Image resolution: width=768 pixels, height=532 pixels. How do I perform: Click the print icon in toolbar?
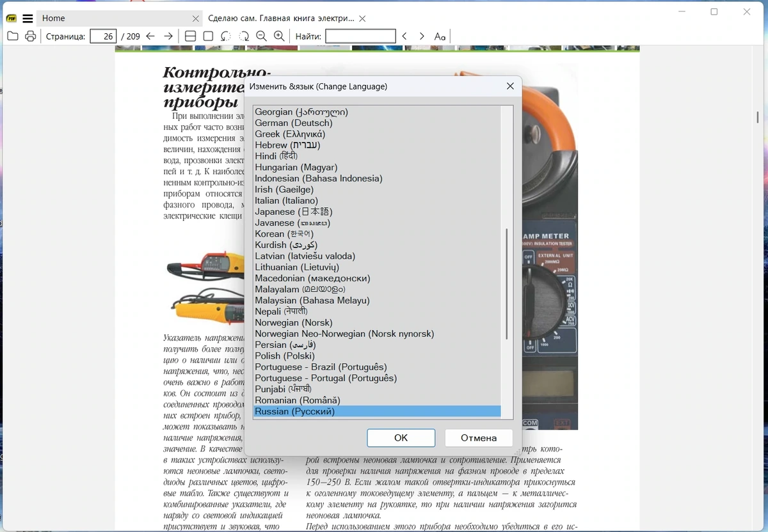30,36
